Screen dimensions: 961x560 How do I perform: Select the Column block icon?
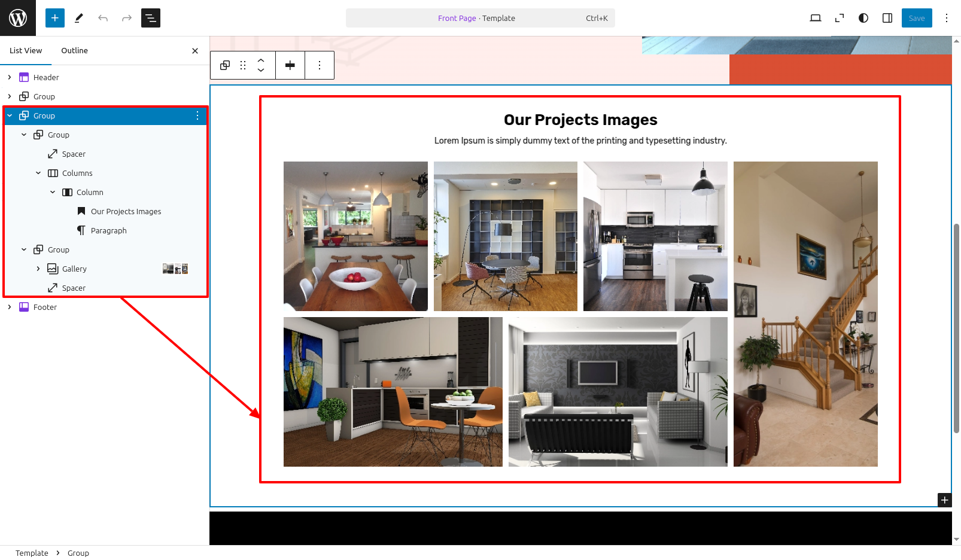[x=67, y=192]
